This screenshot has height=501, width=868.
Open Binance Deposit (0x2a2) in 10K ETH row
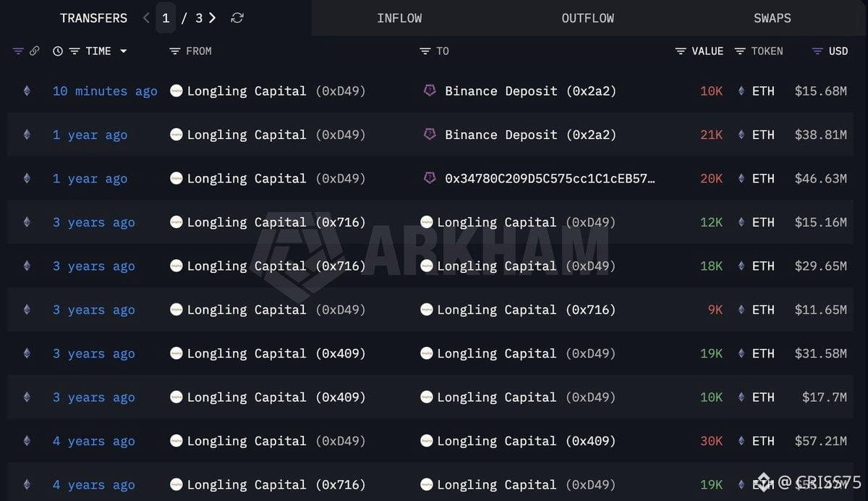530,91
